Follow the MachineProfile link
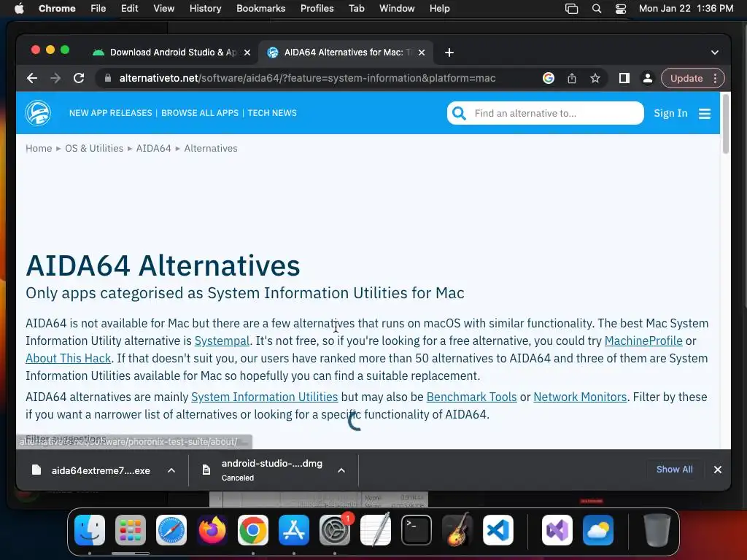The image size is (747, 560). 643,341
